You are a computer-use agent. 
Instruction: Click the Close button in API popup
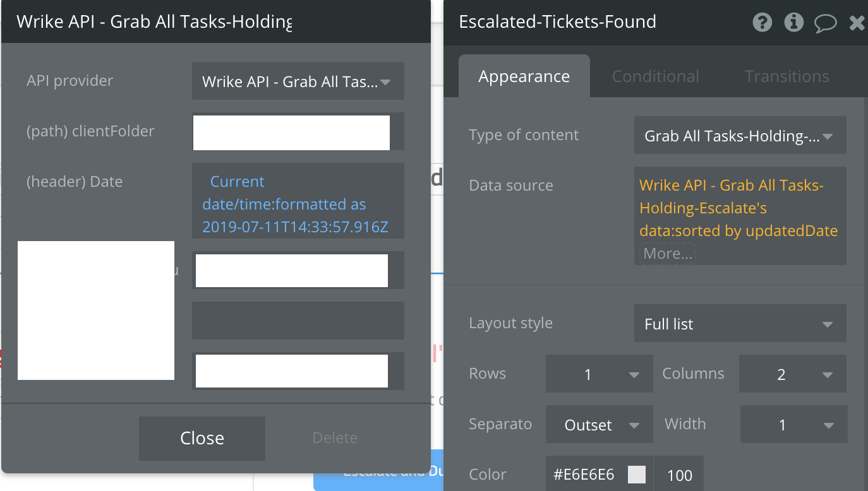click(202, 438)
